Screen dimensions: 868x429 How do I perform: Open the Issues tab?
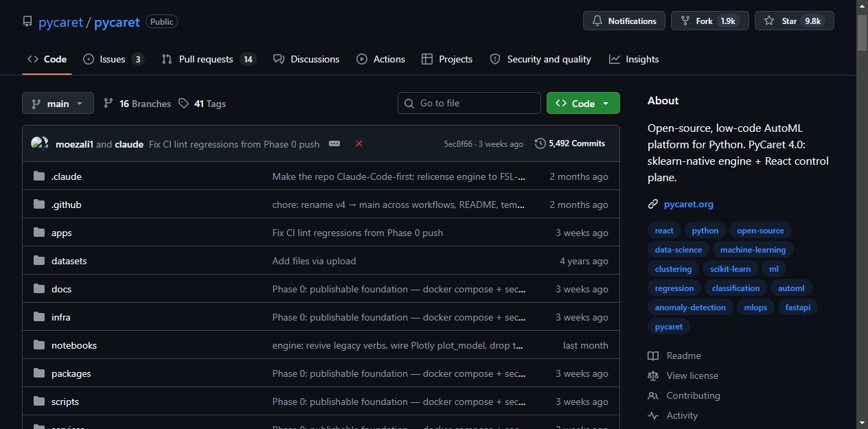tap(113, 59)
